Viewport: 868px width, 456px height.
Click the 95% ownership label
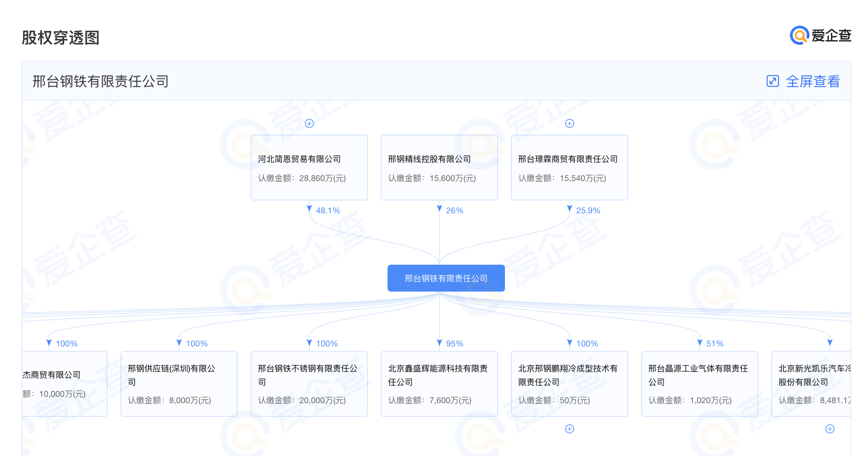(x=455, y=343)
